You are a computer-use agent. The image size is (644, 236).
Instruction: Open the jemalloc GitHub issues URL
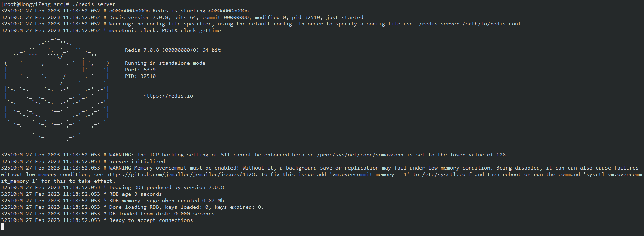pos(181,174)
